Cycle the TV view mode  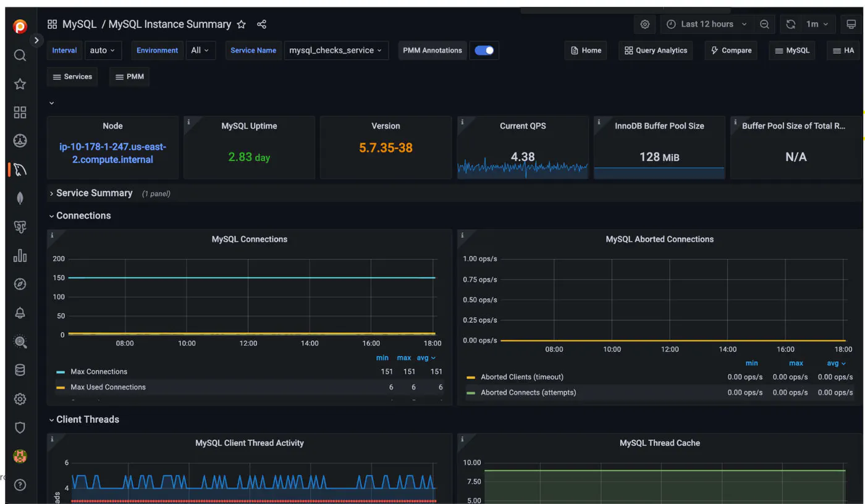pos(851,25)
